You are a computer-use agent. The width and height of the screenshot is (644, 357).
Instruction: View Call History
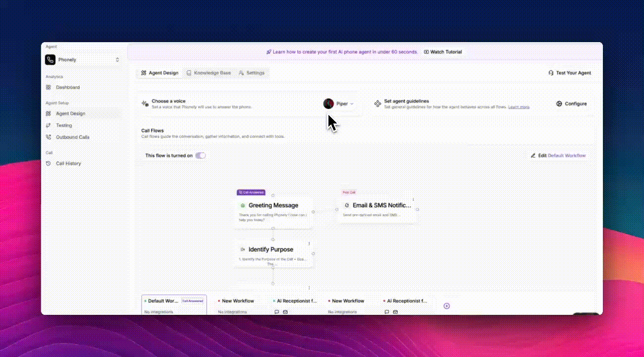pos(68,163)
